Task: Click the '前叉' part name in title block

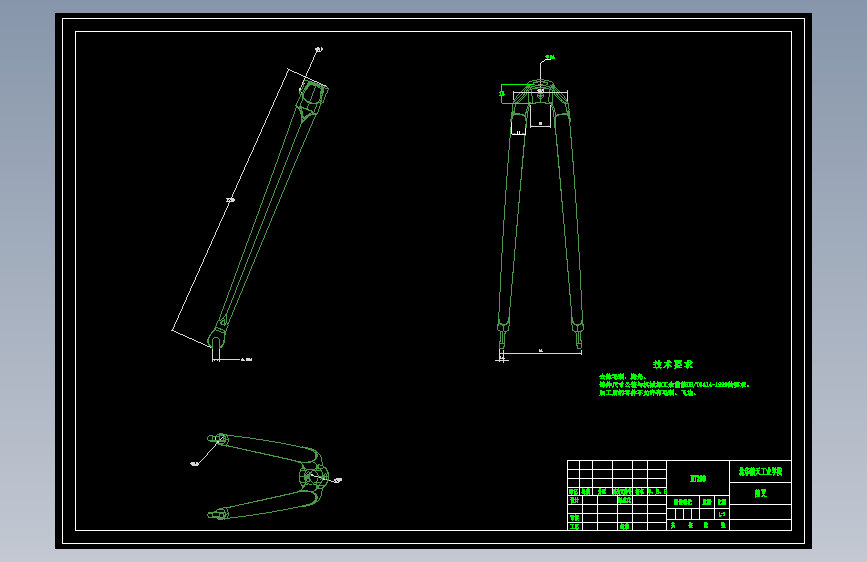Action: coord(760,493)
